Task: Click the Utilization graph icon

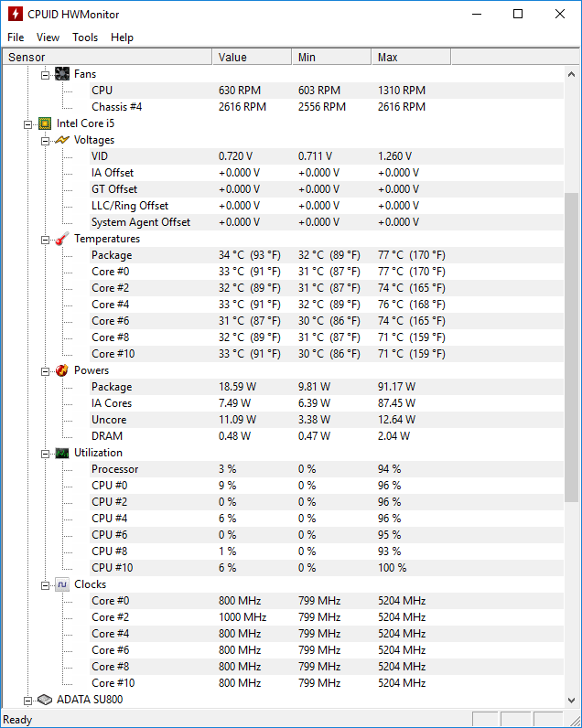Action: [62, 453]
